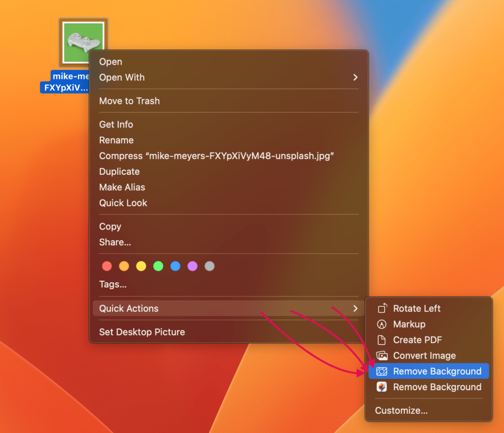
Task: Click the highlighted Remove Background icon
Action: coord(382,371)
